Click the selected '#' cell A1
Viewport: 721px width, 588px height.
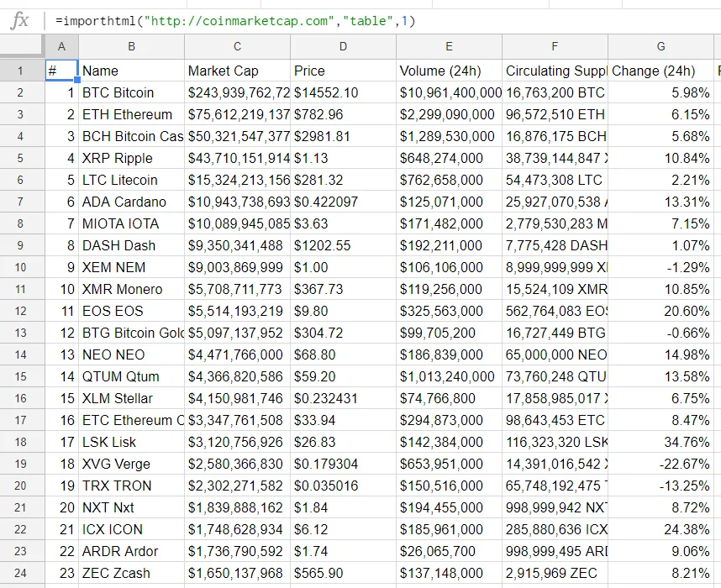(61, 71)
